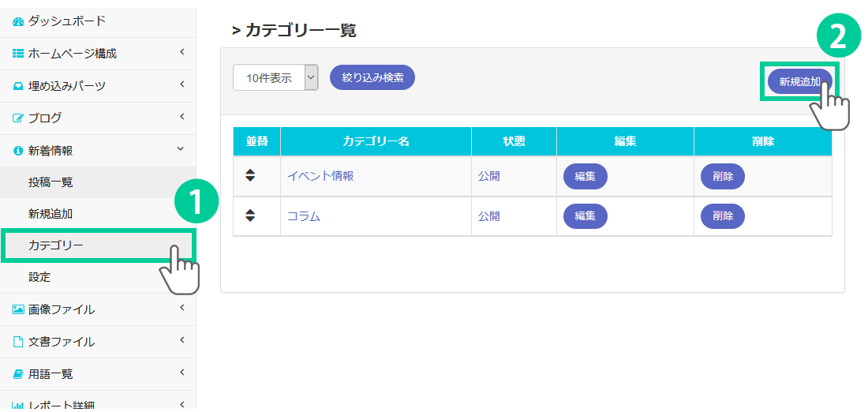Open the イベント情報 category link
This screenshot has width=868, height=412.
(x=320, y=176)
